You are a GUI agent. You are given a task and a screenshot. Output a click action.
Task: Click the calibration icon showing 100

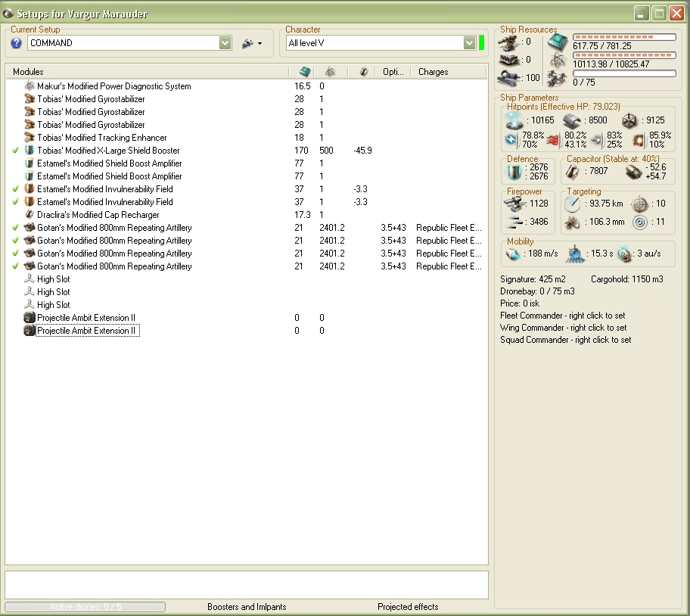(x=508, y=77)
